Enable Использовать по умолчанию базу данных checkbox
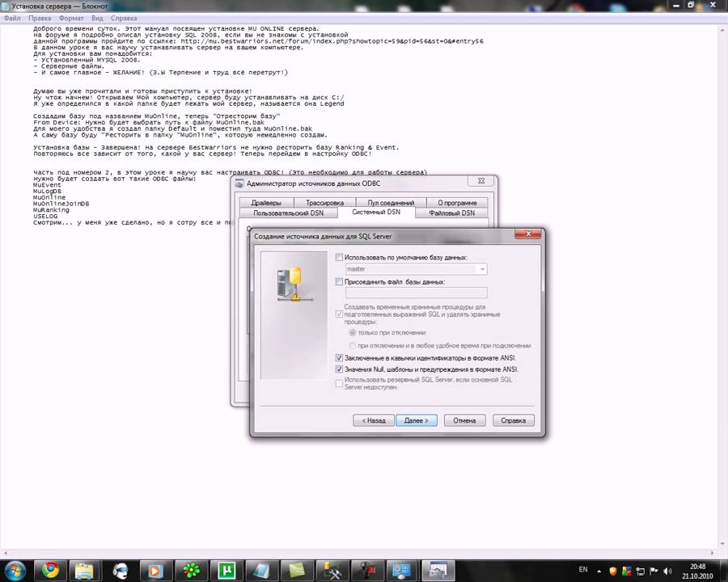 340,257
